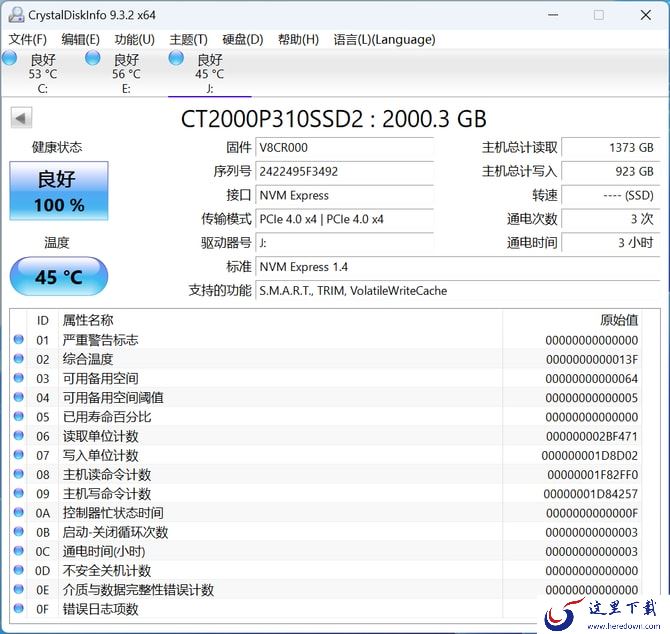Select raw value 00000000000064
The width and height of the screenshot is (670, 634).
pos(592,379)
